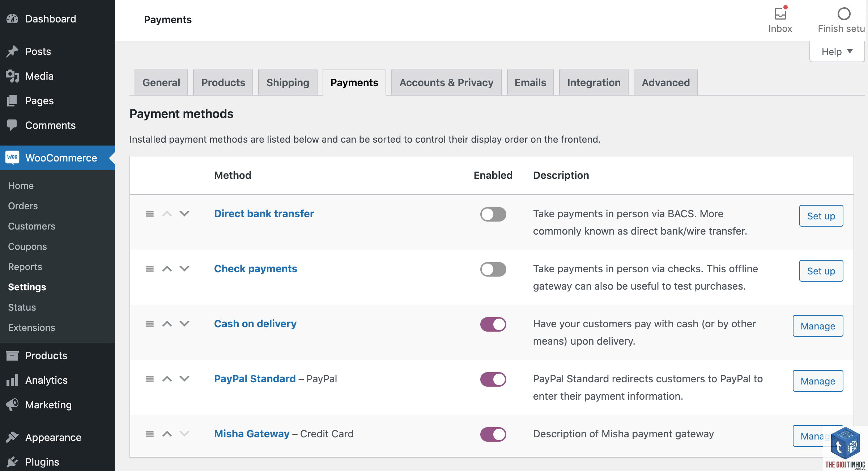Move Check payments down with arrow
This screenshot has height=471, width=868.
point(184,269)
